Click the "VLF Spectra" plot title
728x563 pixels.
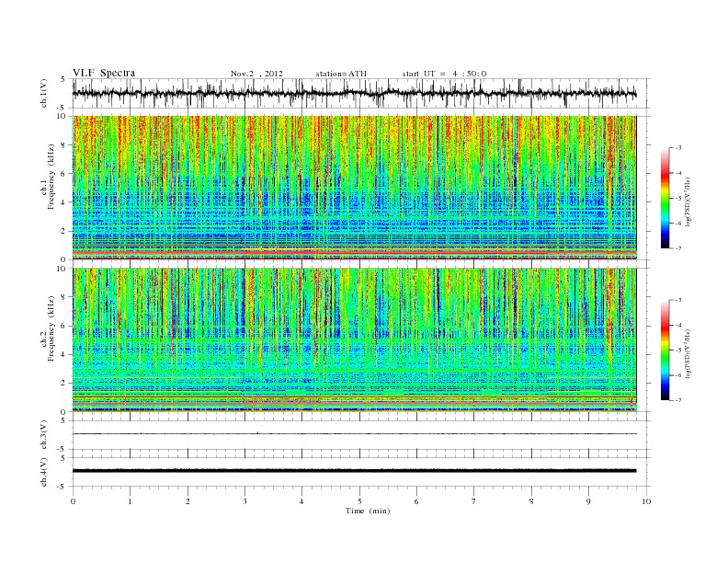point(104,73)
